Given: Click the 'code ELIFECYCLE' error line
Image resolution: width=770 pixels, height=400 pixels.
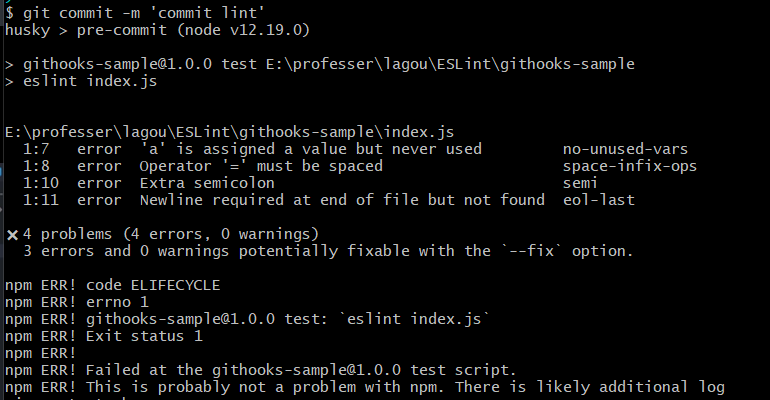Looking at the screenshot, I should 112,285.
